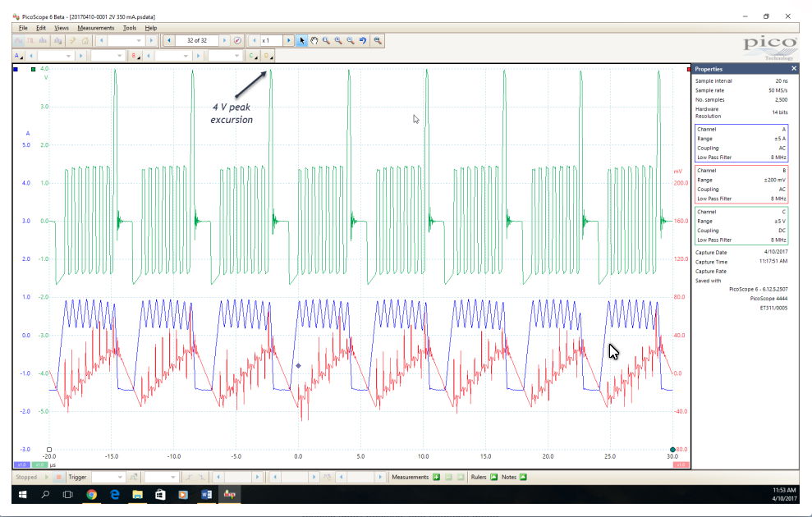812x517 pixels.
Task: Switch to persistence mode icon
Action: [x=30, y=40]
